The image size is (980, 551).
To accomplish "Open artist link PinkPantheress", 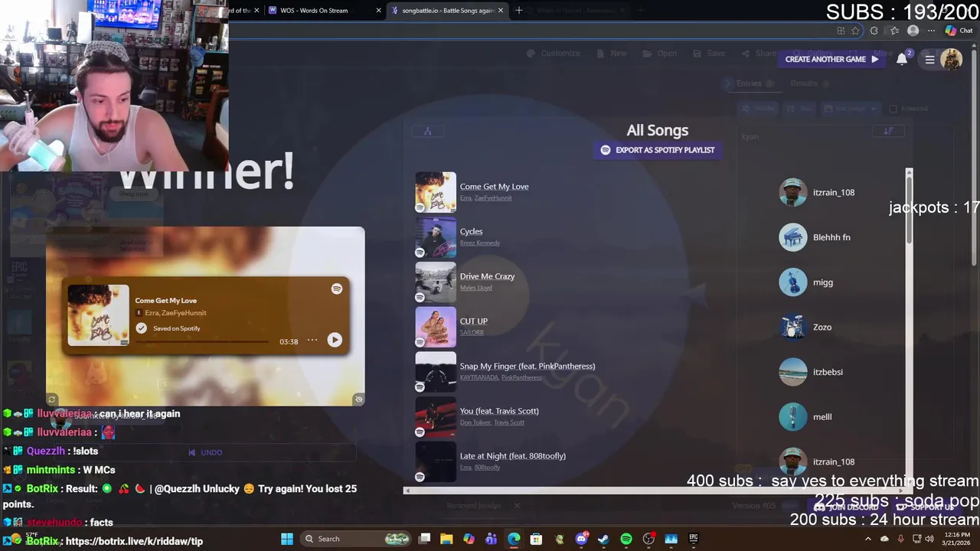I will coord(522,377).
